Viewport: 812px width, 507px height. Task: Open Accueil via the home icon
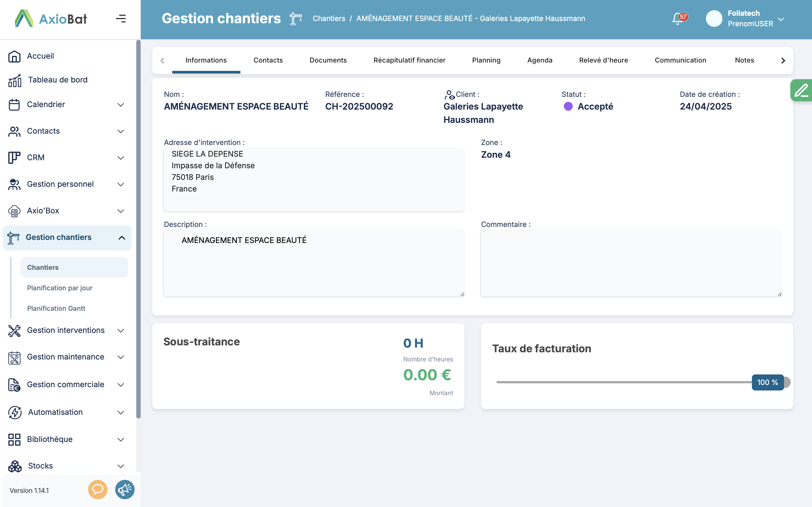[14, 56]
